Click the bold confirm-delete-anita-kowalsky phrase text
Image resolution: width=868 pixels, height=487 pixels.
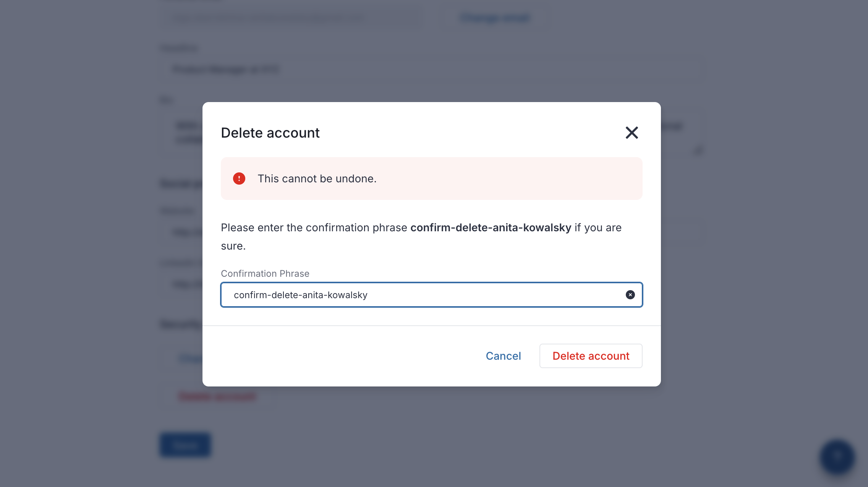[x=491, y=227]
